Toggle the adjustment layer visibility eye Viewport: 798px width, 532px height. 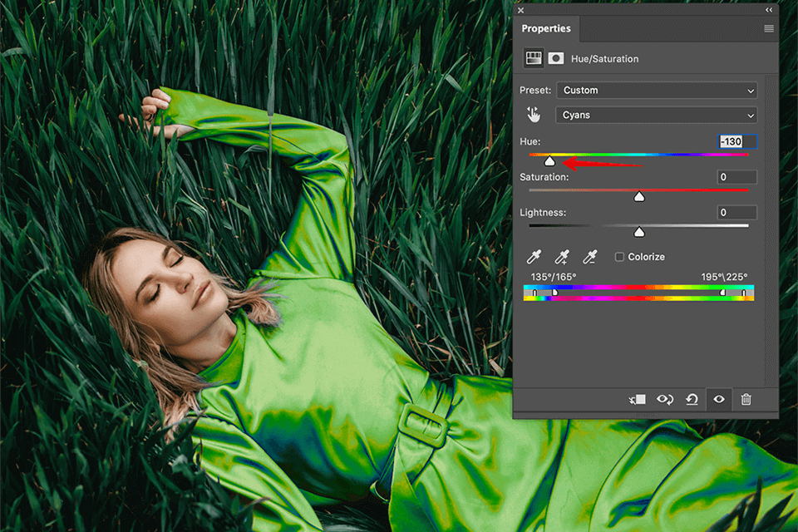point(718,400)
